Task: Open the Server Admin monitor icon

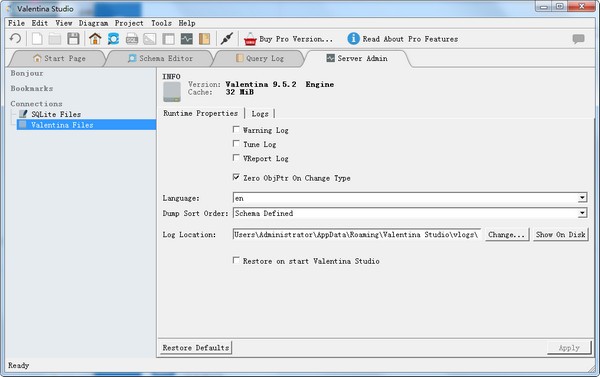Action: pyautogui.click(x=187, y=39)
